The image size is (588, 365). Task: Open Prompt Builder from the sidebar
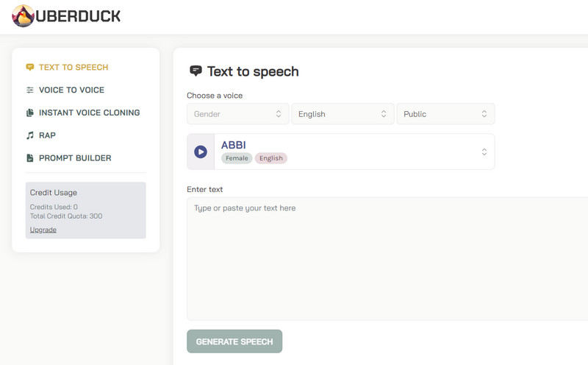click(75, 158)
